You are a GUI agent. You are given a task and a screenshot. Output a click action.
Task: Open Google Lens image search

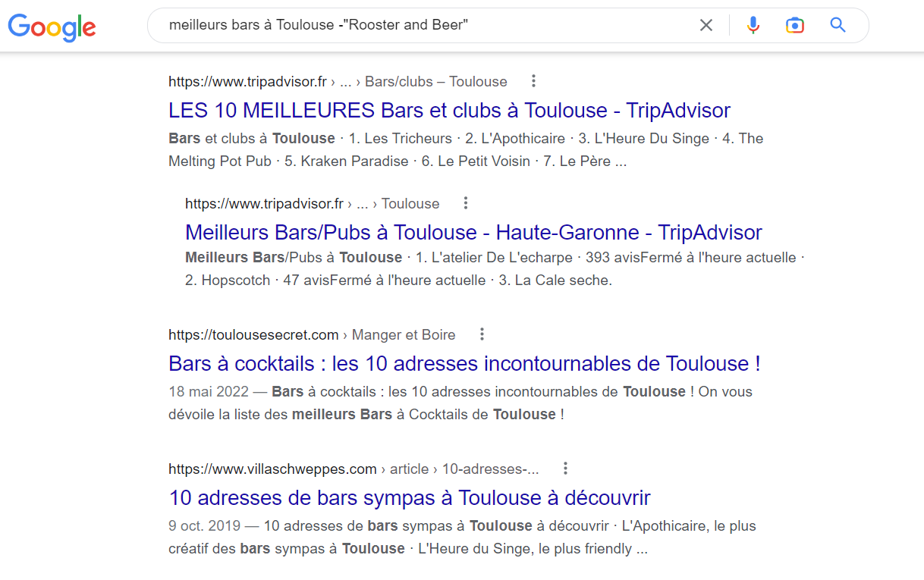pyautogui.click(x=794, y=24)
